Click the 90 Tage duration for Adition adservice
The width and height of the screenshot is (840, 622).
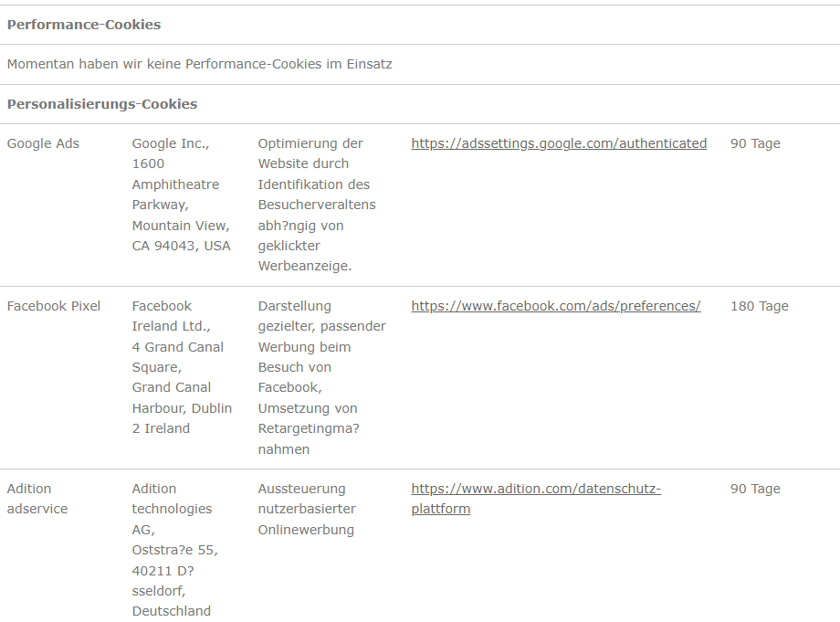(755, 489)
